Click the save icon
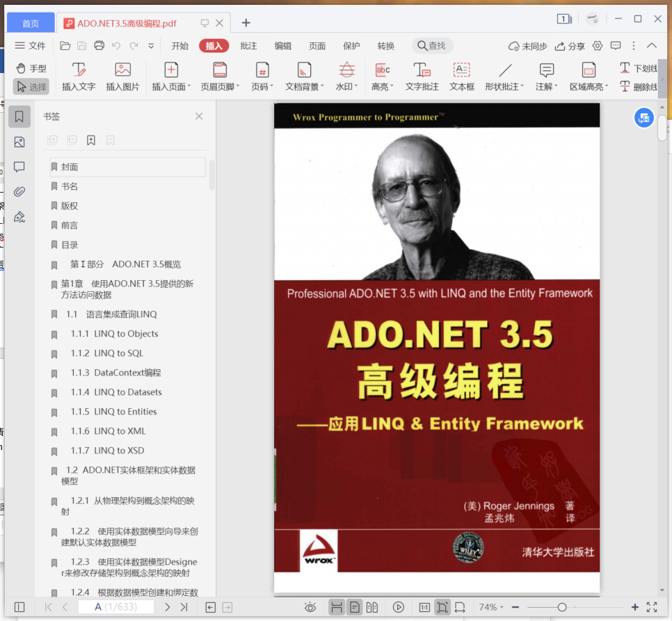This screenshot has height=621, width=672. point(82,46)
